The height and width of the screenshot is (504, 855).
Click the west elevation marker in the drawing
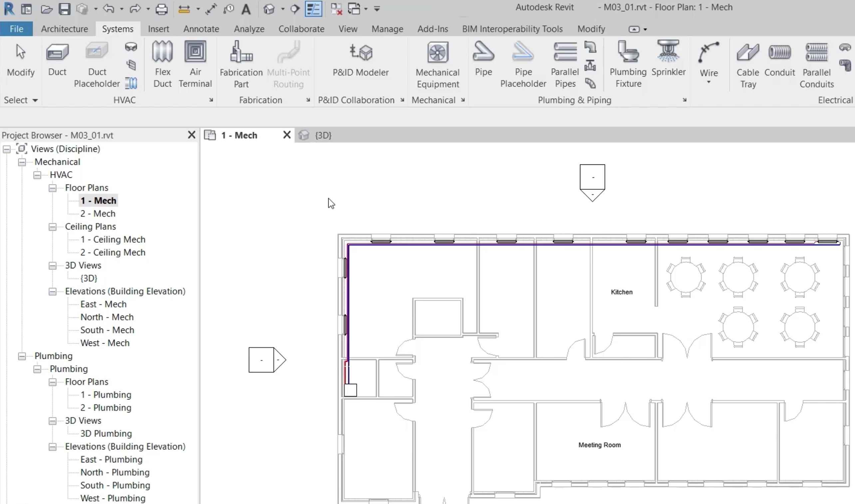coord(267,360)
